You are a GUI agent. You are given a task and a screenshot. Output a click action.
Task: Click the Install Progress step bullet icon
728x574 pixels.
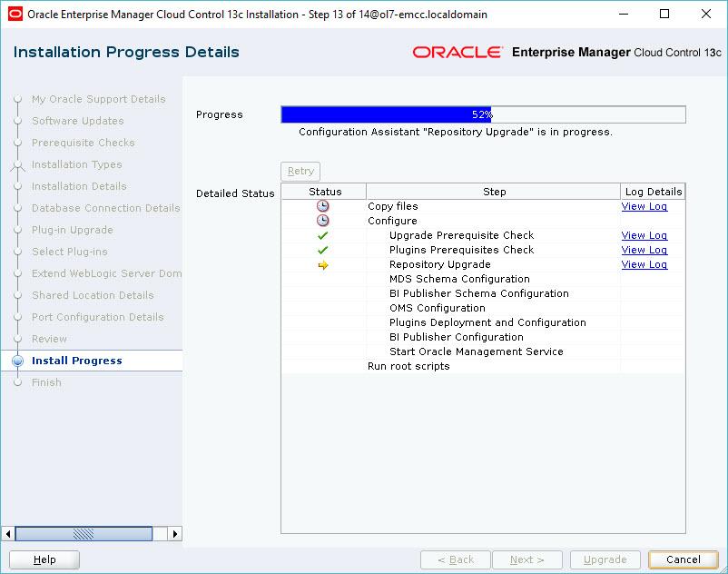[x=17, y=361]
